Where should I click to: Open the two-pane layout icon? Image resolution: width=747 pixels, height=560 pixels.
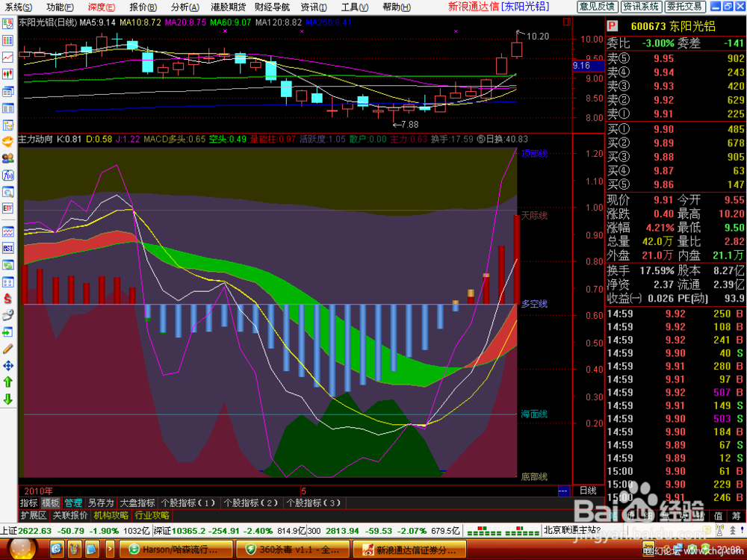click(x=7, y=108)
